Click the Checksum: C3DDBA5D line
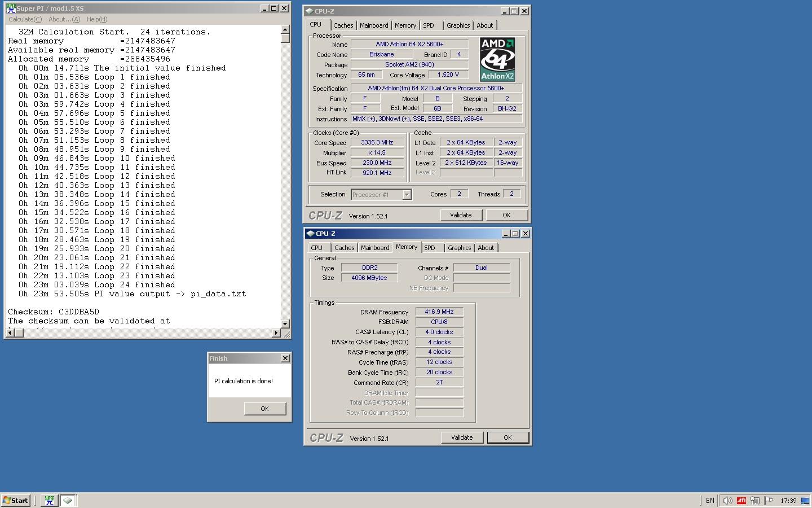 click(54, 312)
